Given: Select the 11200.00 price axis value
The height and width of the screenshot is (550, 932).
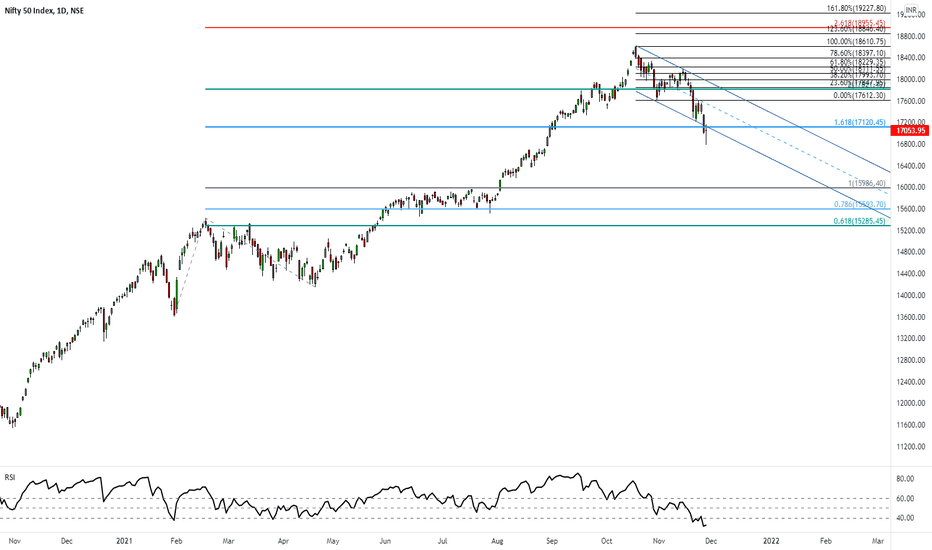Looking at the screenshot, I should 911,447.
